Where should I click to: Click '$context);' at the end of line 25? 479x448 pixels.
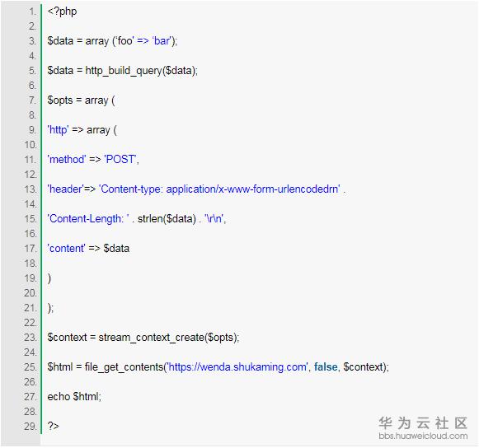click(x=366, y=367)
